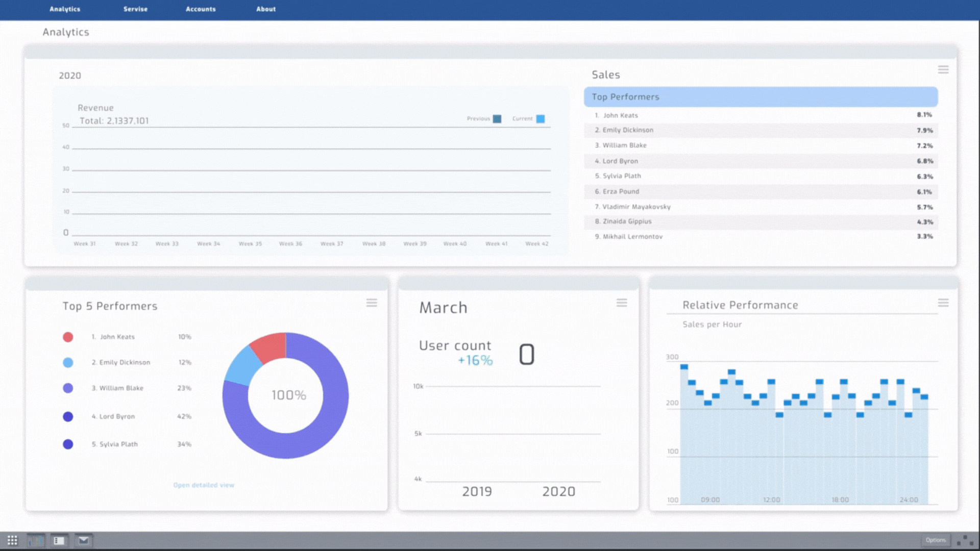The width and height of the screenshot is (980, 551).
Task: Select the Top Performers header bar
Action: tap(761, 97)
